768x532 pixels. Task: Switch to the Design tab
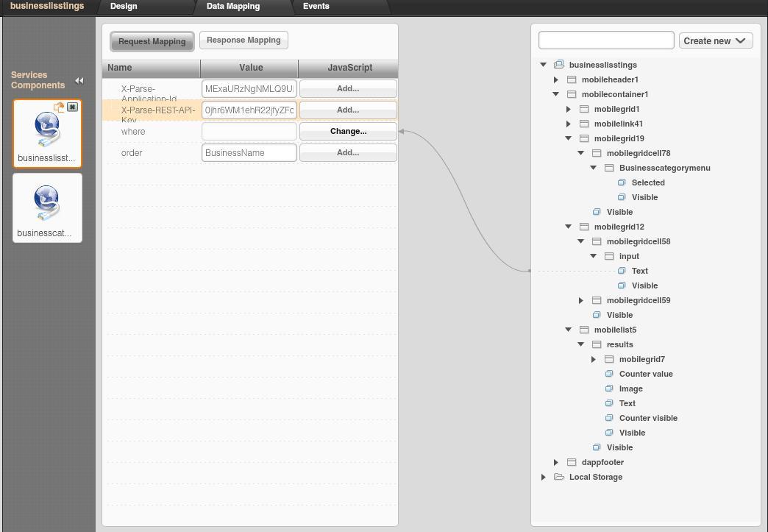124,6
